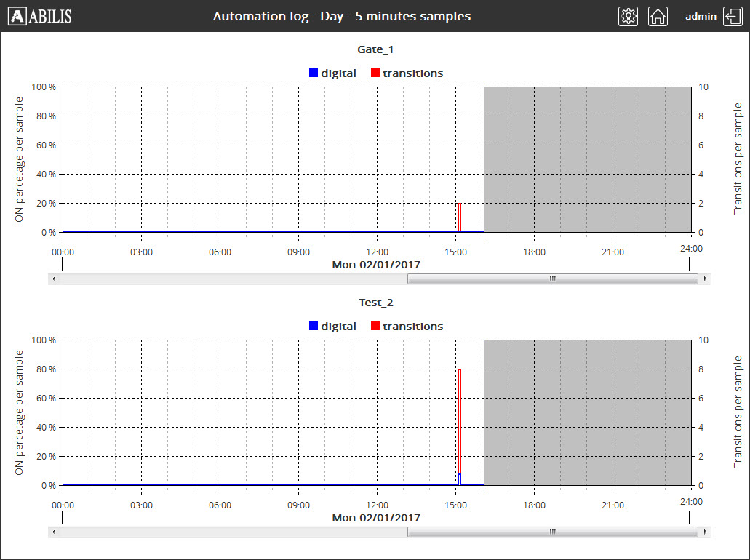
Task: Click right scroll arrow under Gate_1 chart
Action: pos(704,279)
